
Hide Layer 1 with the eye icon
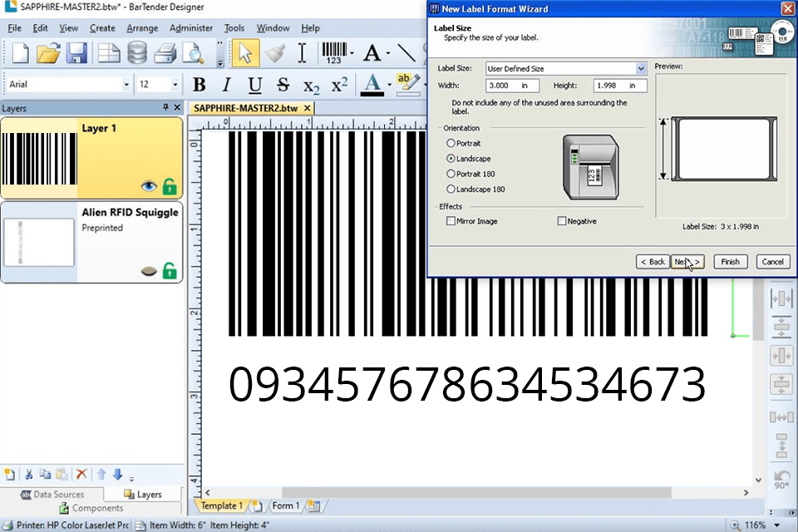(149, 186)
